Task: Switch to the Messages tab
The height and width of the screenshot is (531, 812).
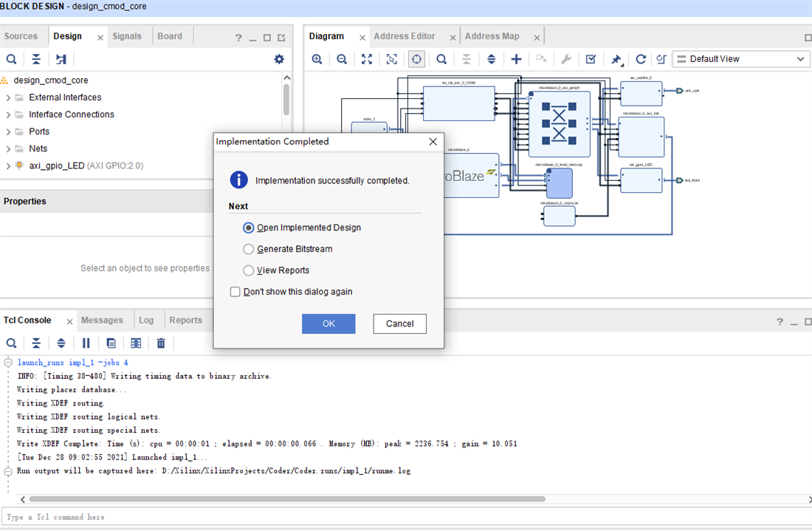Action: (102, 320)
